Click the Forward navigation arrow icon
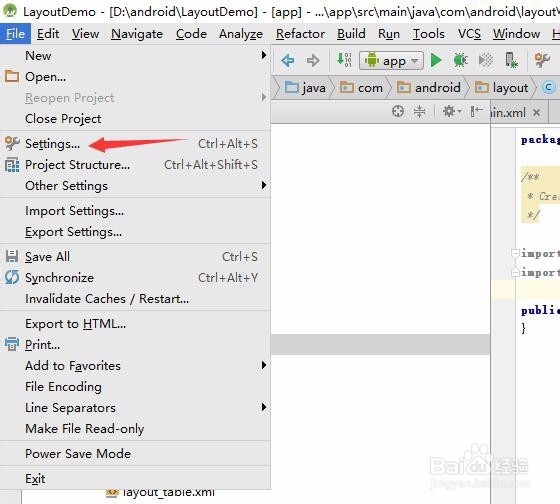560x504 pixels. [313, 60]
